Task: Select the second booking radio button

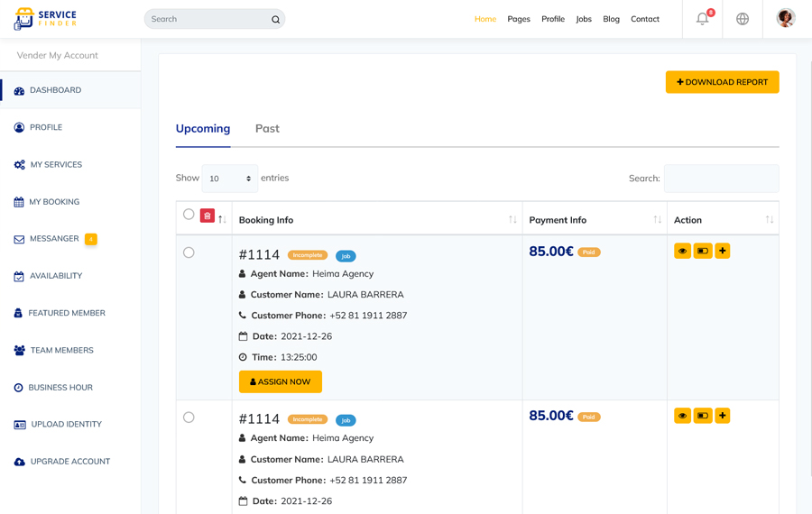Action: (x=189, y=418)
